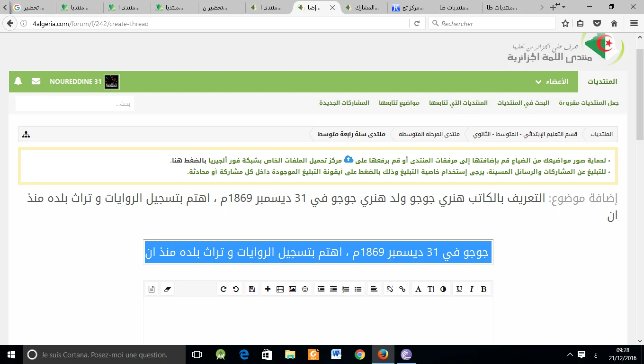Open the smilies emoji picker

[x=305, y=289]
